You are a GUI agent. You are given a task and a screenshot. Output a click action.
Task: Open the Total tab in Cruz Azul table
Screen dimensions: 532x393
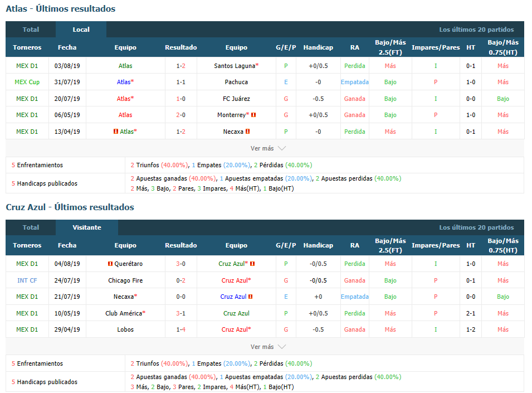point(31,227)
